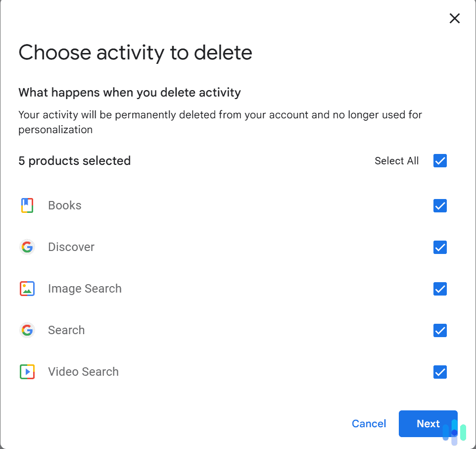
Task: Uncheck the Image Search checkbox
Action: click(x=440, y=289)
